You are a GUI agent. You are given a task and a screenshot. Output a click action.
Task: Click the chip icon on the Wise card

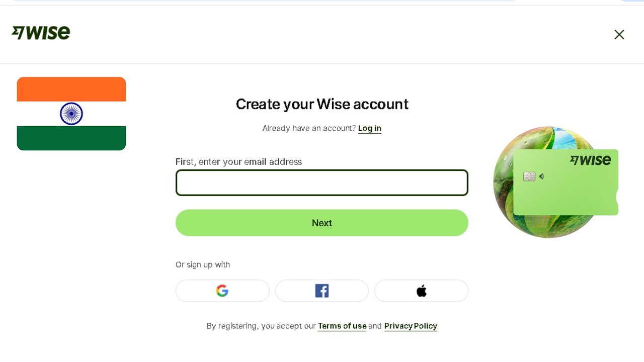pyautogui.click(x=529, y=176)
